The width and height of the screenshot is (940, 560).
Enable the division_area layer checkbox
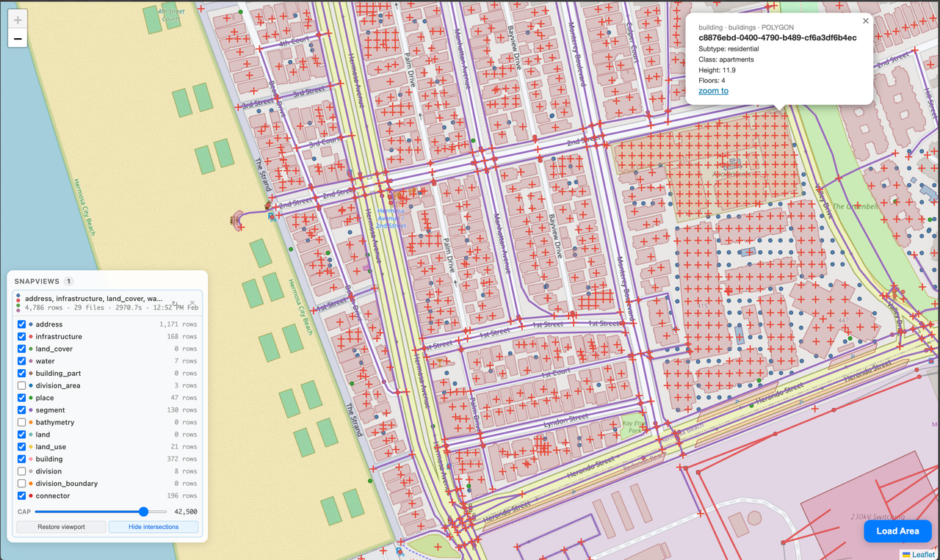[x=22, y=385]
